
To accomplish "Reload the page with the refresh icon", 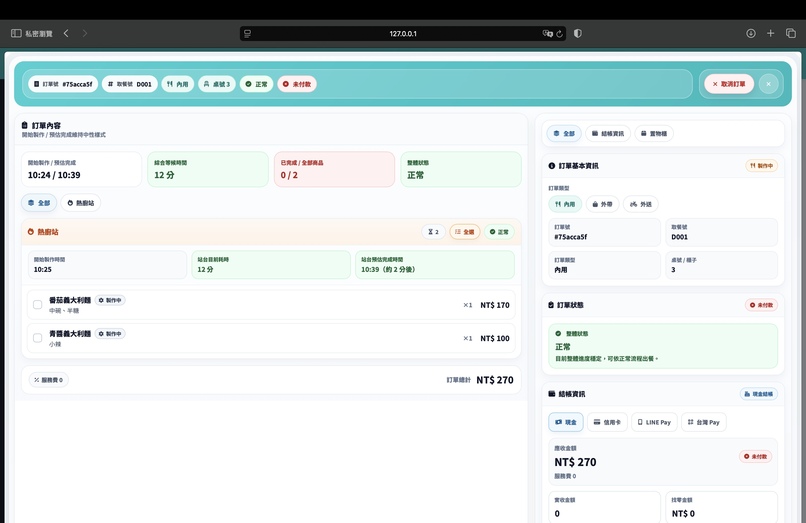I will 559,33.
